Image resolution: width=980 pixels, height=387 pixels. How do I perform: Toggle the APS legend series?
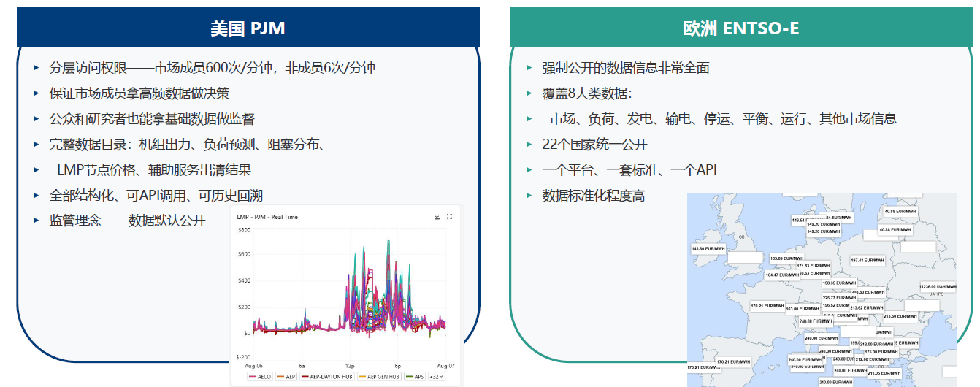pyautogui.click(x=415, y=377)
